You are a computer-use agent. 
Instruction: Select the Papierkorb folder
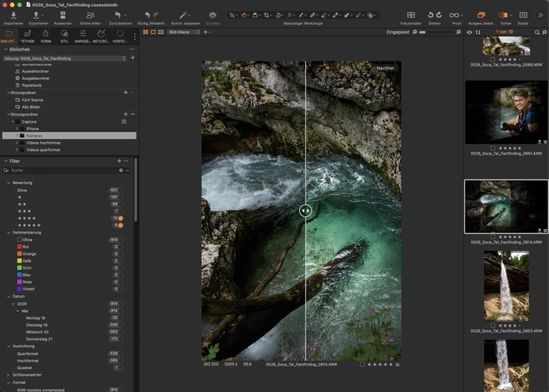coord(32,85)
